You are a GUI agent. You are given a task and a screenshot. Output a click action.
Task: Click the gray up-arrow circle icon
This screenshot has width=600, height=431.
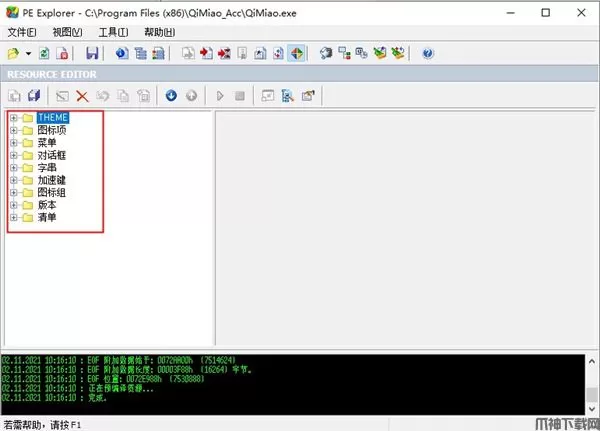click(191, 95)
